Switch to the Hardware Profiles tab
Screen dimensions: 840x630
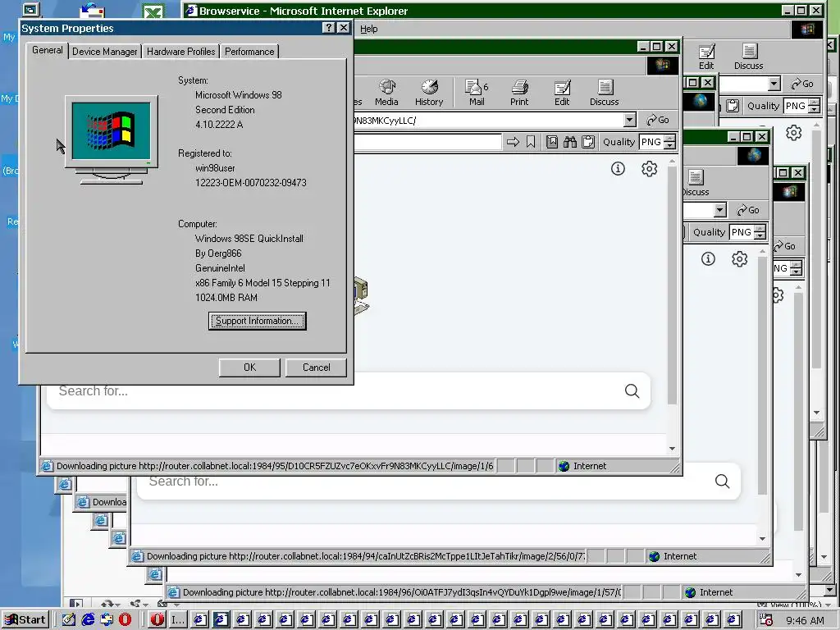[x=180, y=52]
